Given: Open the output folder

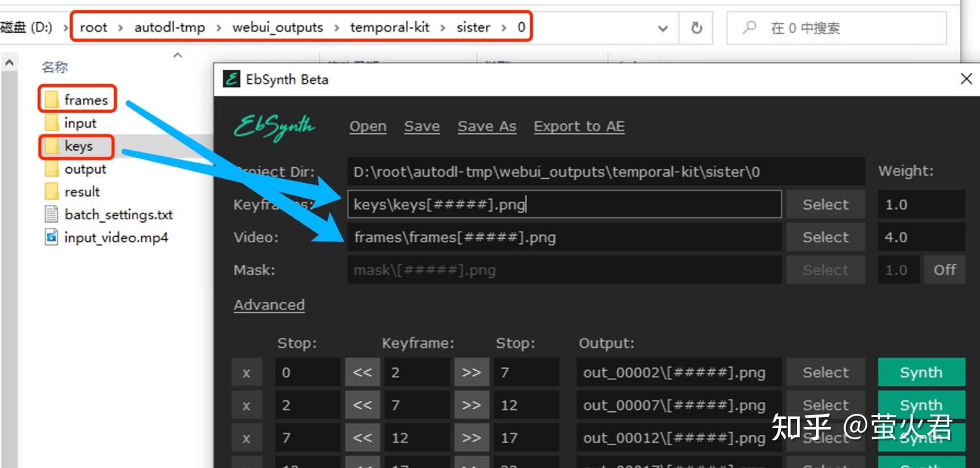Looking at the screenshot, I should click(x=84, y=169).
